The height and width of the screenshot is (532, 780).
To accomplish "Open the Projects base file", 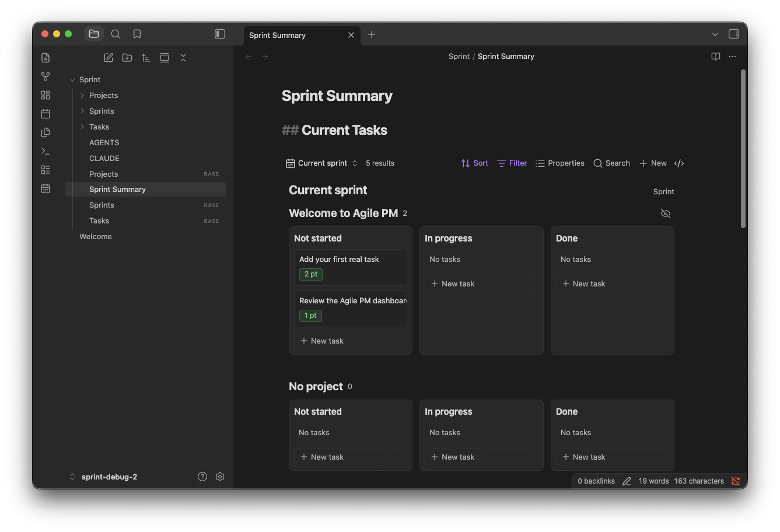I will (146, 174).
